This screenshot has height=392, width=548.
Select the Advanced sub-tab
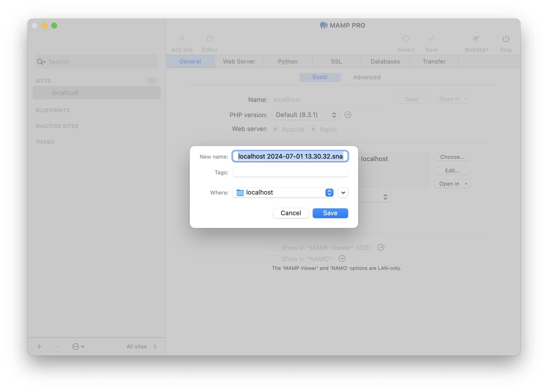click(x=367, y=77)
